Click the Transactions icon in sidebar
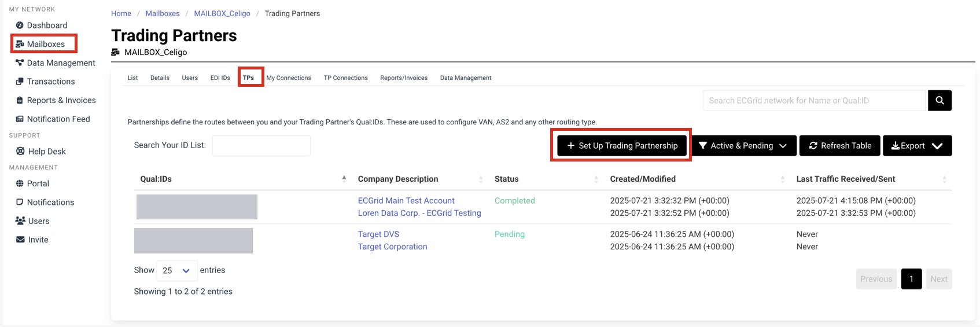 click(x=20, y=82)
